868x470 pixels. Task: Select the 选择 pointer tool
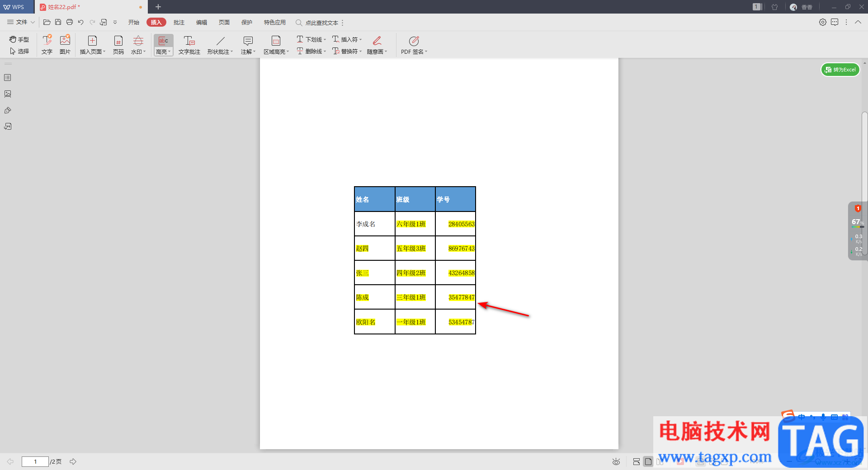tap(19, 51)
